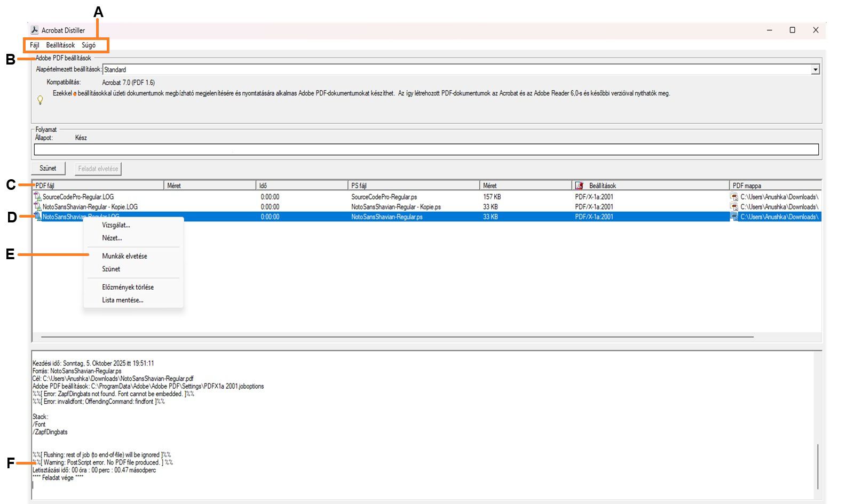This screenshot has height=504, width=854.
Task: Sort by the PDF fájl column header
Action: [98, 186]
